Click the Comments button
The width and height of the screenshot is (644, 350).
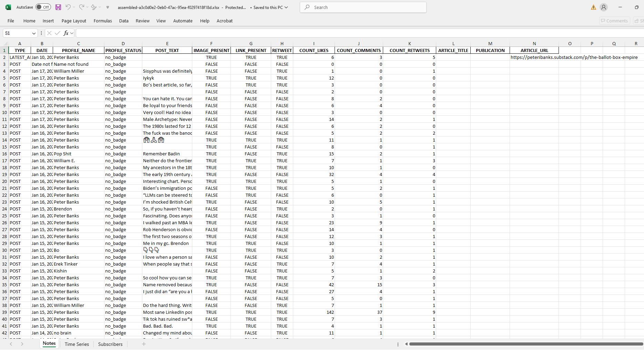[614, 21]
